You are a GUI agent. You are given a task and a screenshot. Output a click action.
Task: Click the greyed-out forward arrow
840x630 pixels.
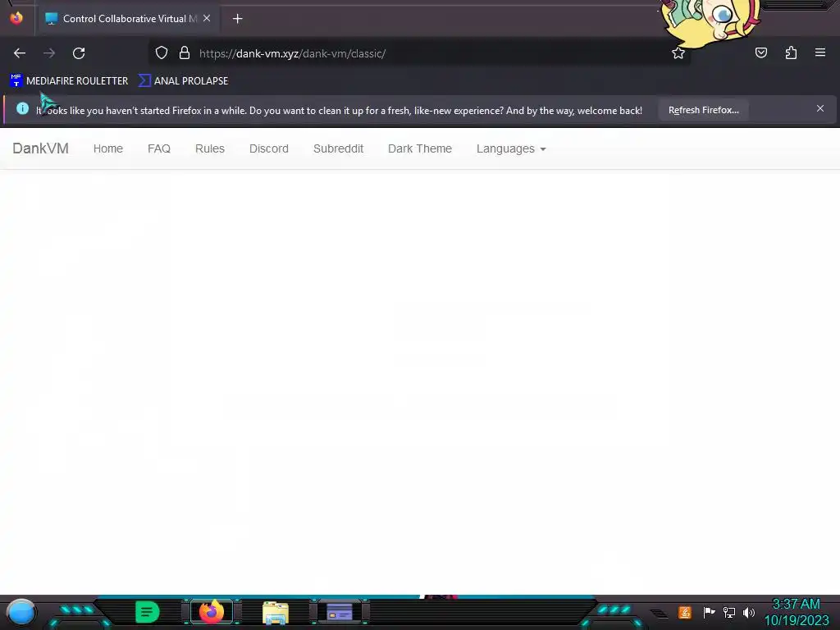coord(48,53)
